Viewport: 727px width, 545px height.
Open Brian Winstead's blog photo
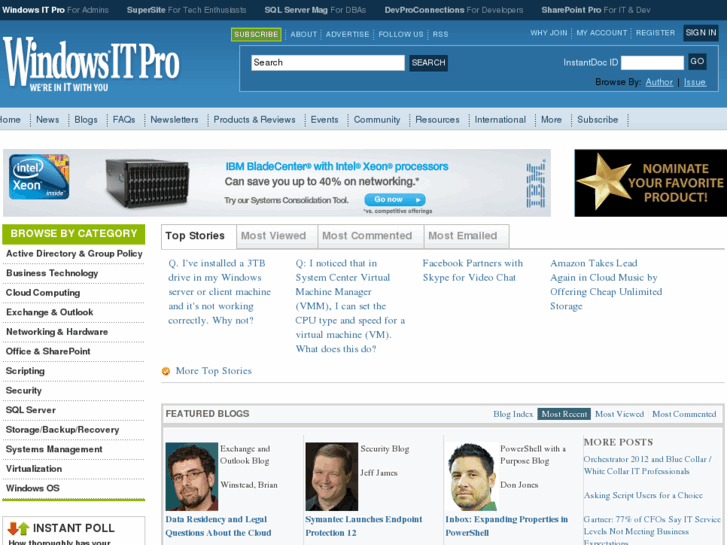click(x=191, y=476)
